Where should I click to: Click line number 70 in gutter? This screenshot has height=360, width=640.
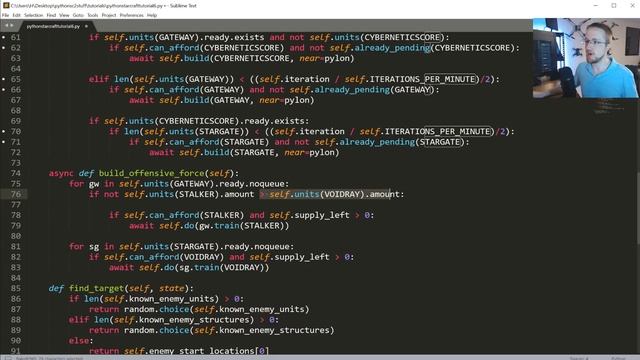pyautogui.click(x=16, y=131)
